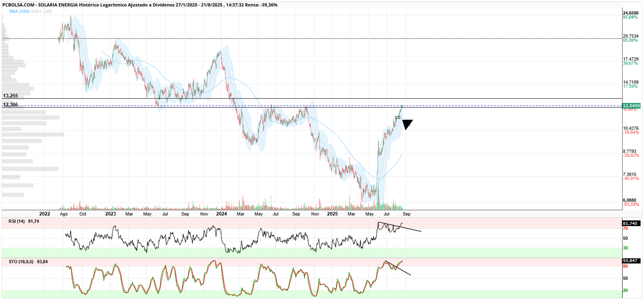Click the 17,4729 price axis label
The height and width of the screenshot is (300, 644).
(x=631, y=59)
